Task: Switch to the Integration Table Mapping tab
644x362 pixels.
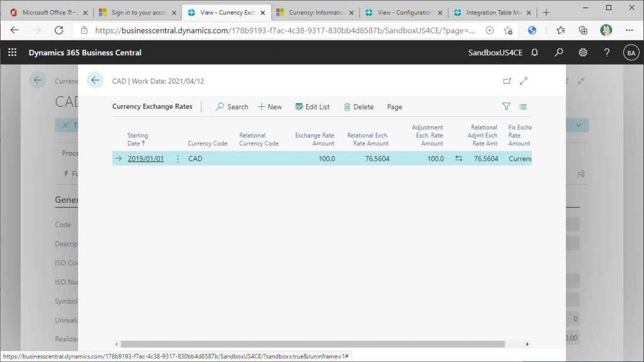Action: click(493, 13)
